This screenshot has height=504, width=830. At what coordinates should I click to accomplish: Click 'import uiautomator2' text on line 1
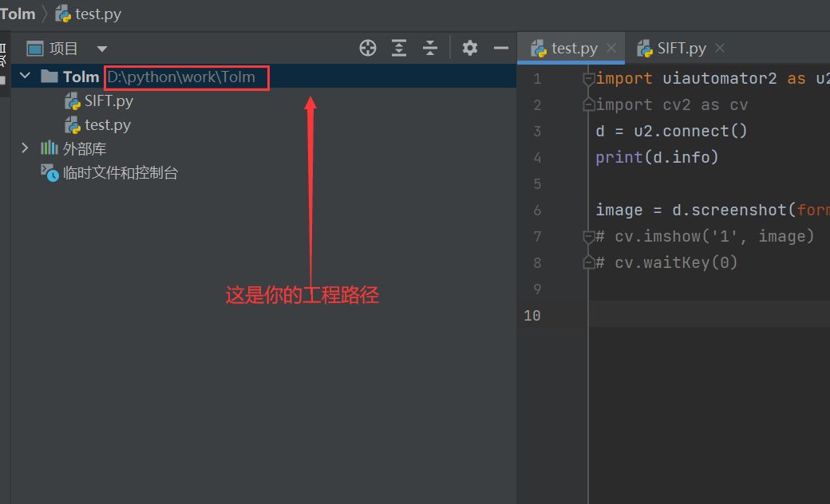[686, 79]
